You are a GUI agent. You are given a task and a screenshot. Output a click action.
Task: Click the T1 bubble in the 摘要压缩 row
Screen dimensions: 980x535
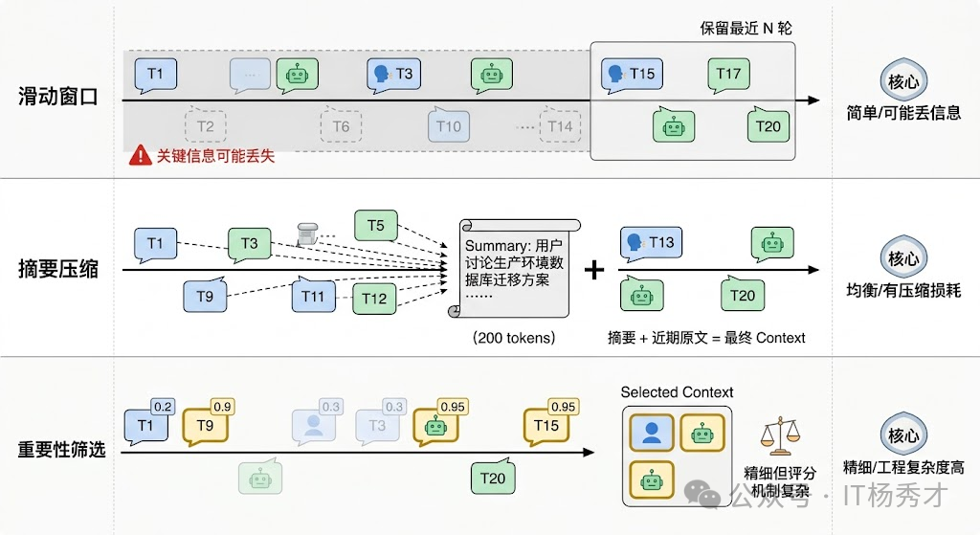point(156,244)
